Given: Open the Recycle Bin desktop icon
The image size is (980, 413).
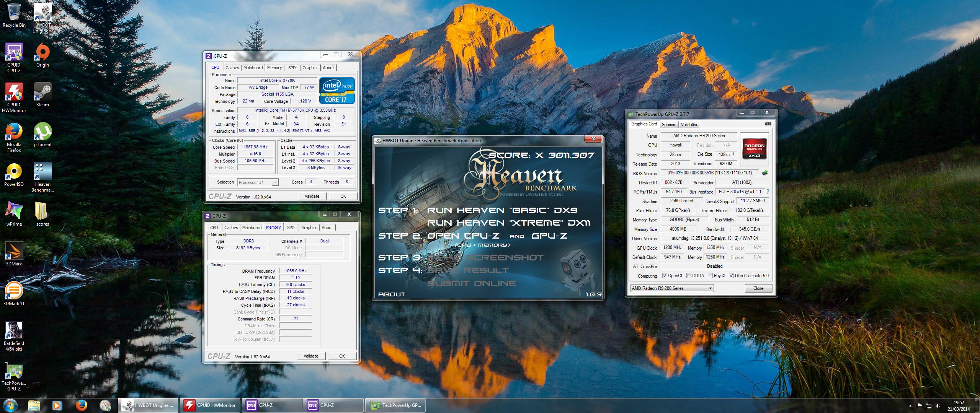Looking at the screenshot, I should click(x=14, y=16).
